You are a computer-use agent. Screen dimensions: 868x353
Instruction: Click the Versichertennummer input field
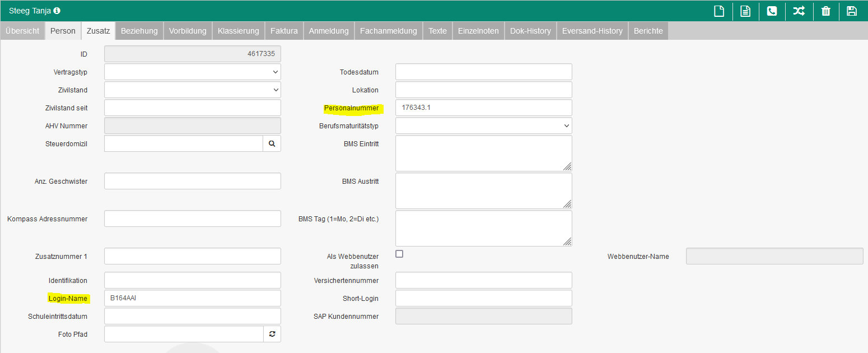coord(484,280)
